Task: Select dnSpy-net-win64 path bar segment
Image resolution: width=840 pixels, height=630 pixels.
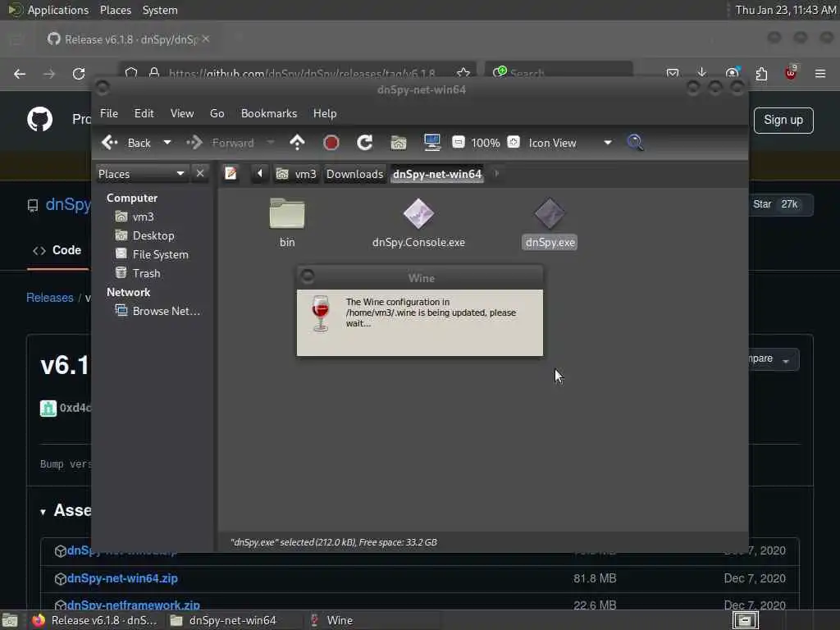Action: (437, 174)
